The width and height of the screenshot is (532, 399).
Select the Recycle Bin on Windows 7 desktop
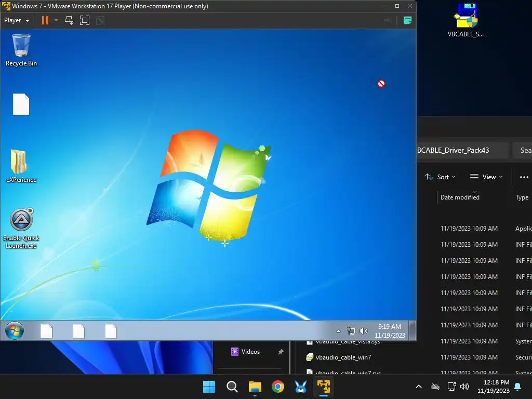21,50
